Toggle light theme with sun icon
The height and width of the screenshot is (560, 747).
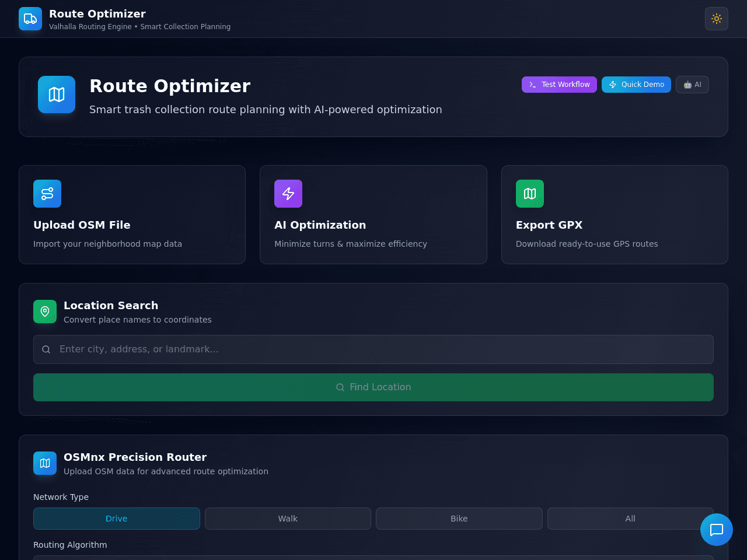pyautogui.click(x=717, y=19)
